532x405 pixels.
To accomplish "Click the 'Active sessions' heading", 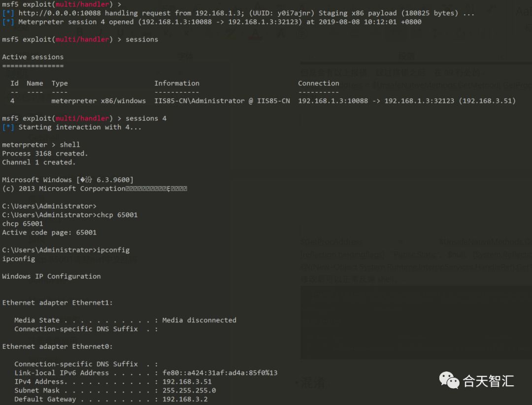I will click(x=33, y=57).
